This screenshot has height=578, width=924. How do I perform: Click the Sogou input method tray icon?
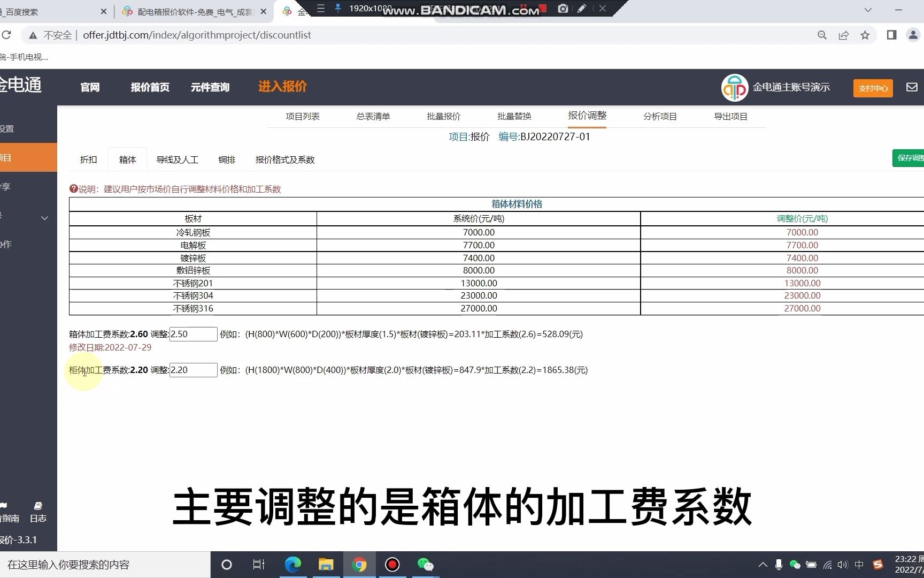point(878,565)
